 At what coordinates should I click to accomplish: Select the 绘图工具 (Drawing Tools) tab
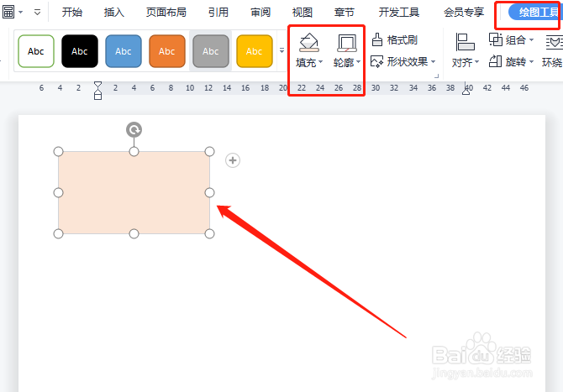pos(536,13)
